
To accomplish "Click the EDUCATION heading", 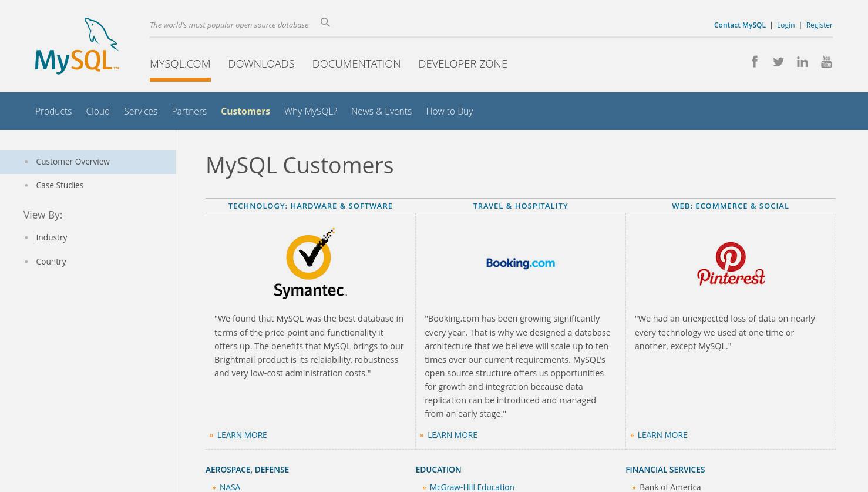I will 438,470.
